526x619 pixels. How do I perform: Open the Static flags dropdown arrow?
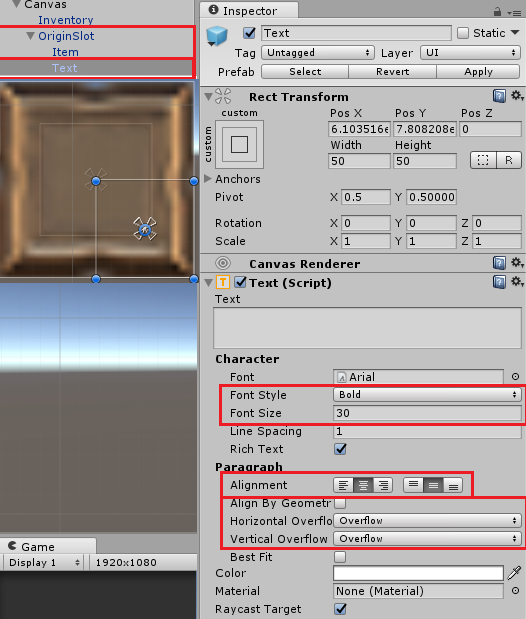pyautogui.click(x=515, y=32)
